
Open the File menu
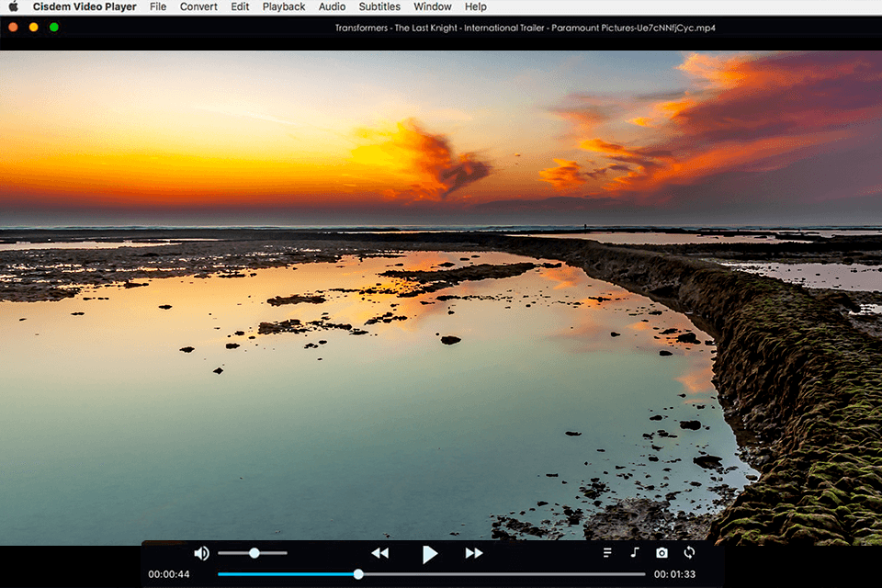(x=158, y=6)
